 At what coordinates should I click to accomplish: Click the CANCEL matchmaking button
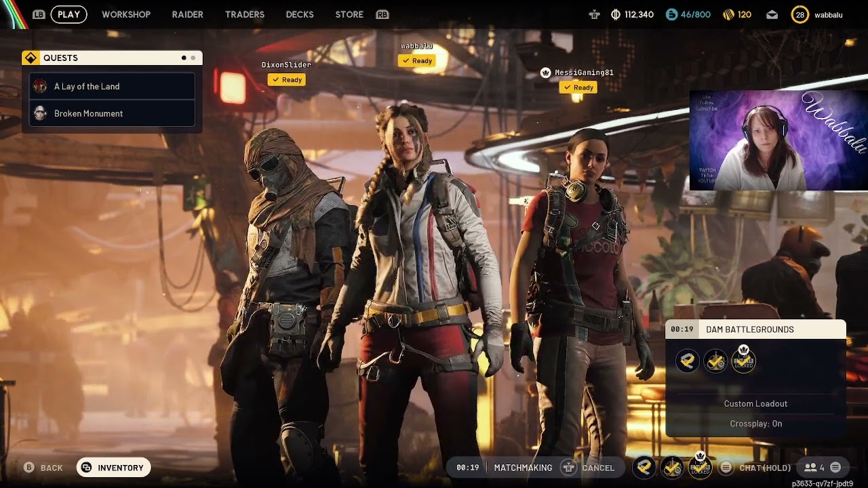click(x=589, y=468)
